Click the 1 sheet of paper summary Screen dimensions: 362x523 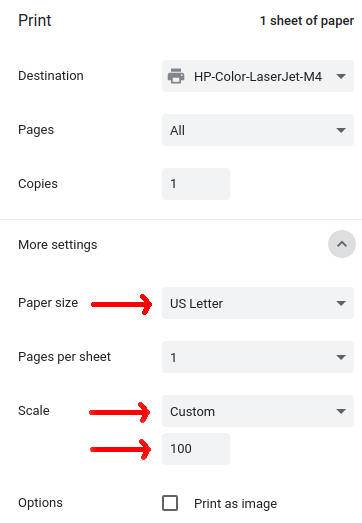[307, 21]
